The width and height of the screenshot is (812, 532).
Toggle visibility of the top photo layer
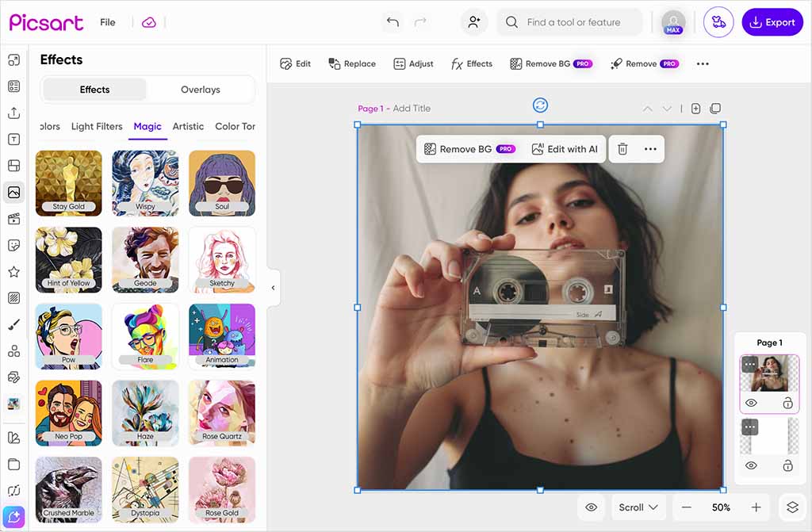(751, 403)
